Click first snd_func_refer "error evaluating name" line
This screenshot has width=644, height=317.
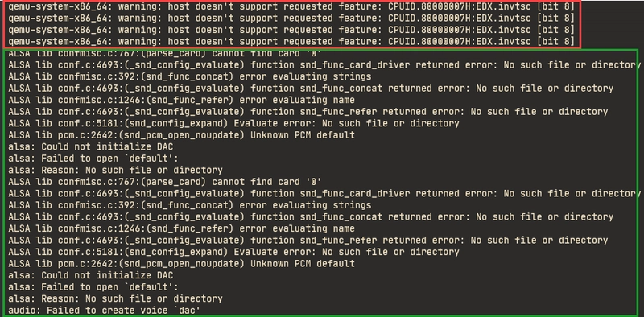(x=181, y=101)
